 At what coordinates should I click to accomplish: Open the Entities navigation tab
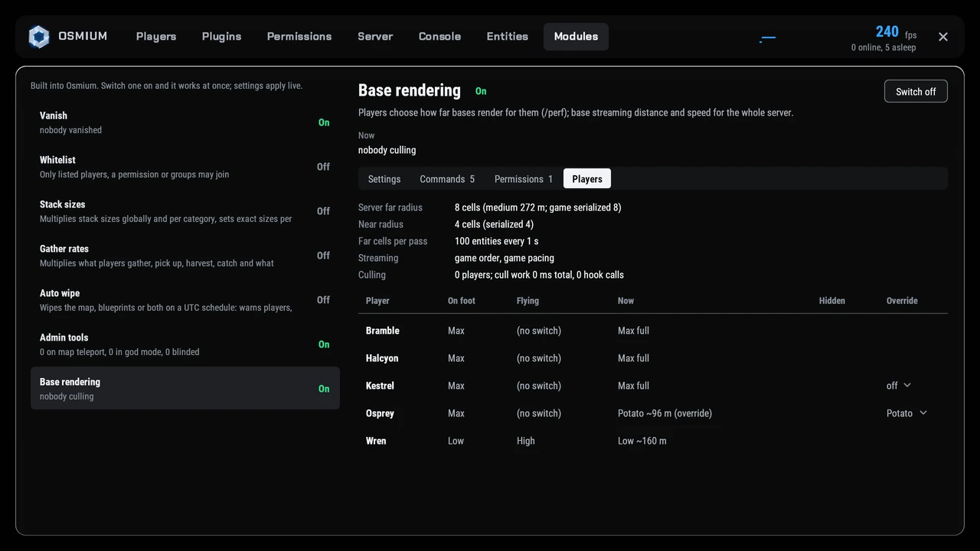(x=508, y=37)
